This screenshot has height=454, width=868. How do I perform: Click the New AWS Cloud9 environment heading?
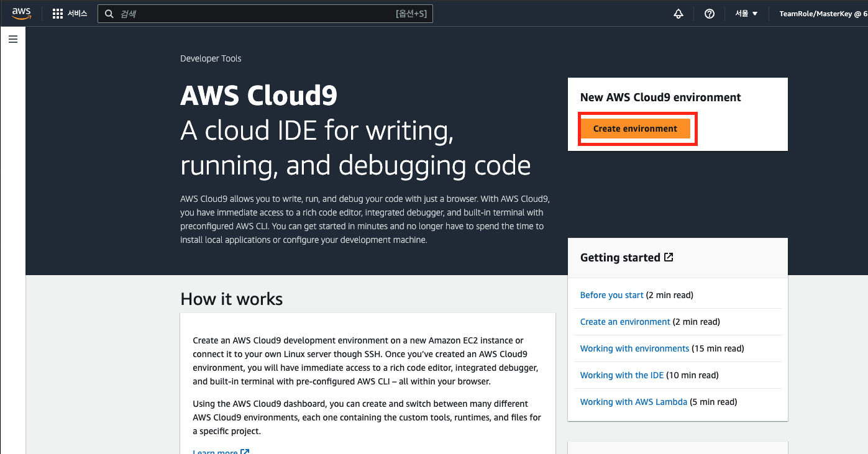(x=660, y=98)
